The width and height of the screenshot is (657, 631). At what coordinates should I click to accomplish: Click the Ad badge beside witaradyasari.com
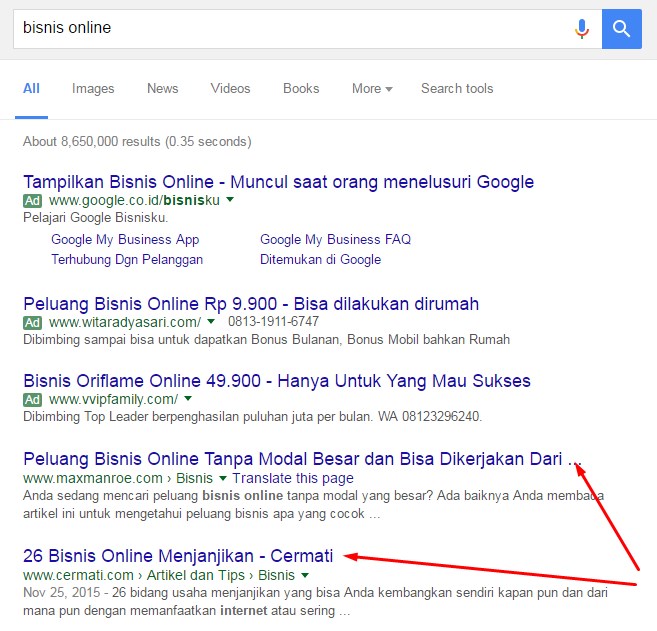tap(32, 322)
